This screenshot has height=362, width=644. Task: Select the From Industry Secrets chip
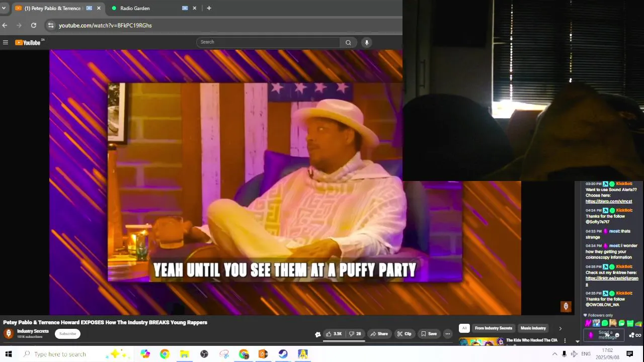coord(494,328)
